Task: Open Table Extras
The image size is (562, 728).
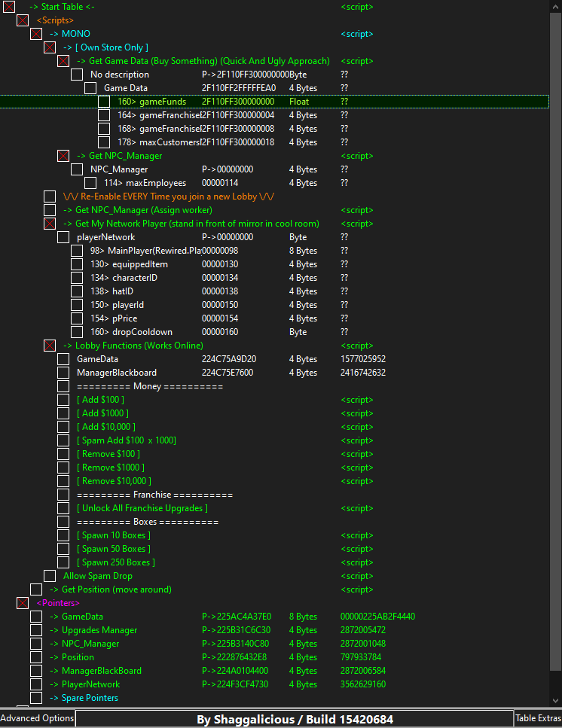Action: tap(538, 718)
